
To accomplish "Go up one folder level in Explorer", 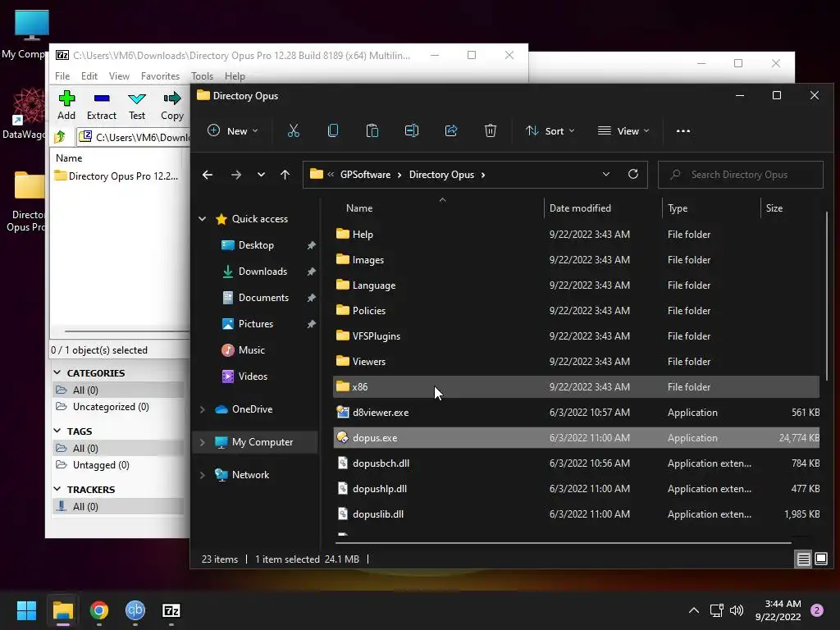I will point(285,175).
